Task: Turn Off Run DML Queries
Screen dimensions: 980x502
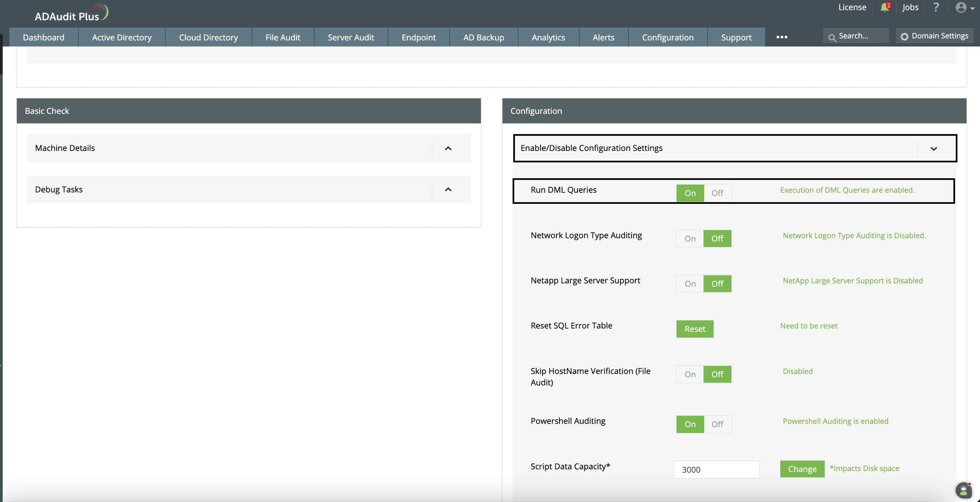Action: [x=717, y=193]
